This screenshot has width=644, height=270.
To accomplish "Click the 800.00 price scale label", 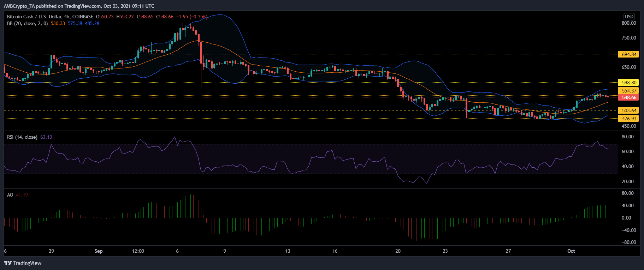I will 629,23.
